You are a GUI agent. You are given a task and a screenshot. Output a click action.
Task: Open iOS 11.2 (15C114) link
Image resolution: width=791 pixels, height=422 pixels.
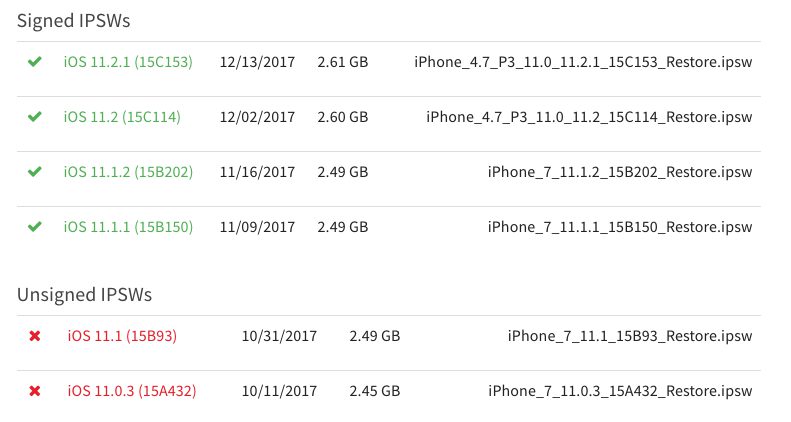click(122, 117)
